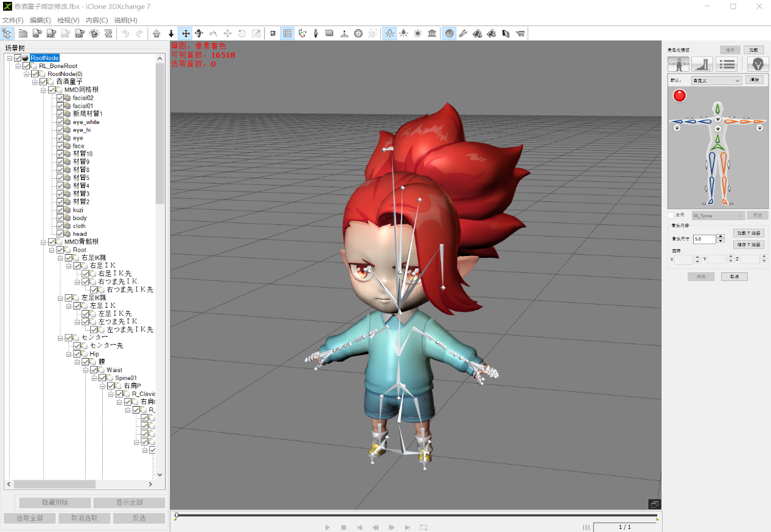Click the shopping cart toolbar icon
771x532 pixels.
tap(520, 33)
